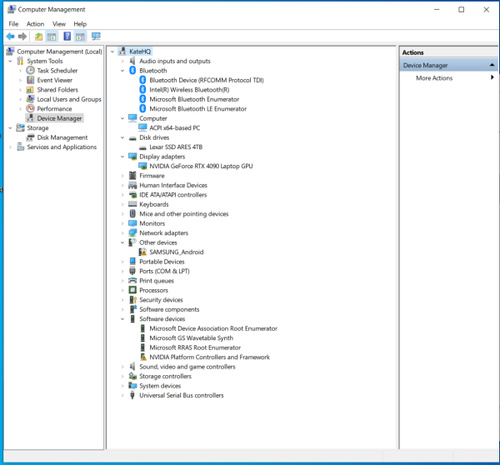This screenshot has height=465, width=500.
Task: Collapse the Software devices category
Action: click(122, 319)
